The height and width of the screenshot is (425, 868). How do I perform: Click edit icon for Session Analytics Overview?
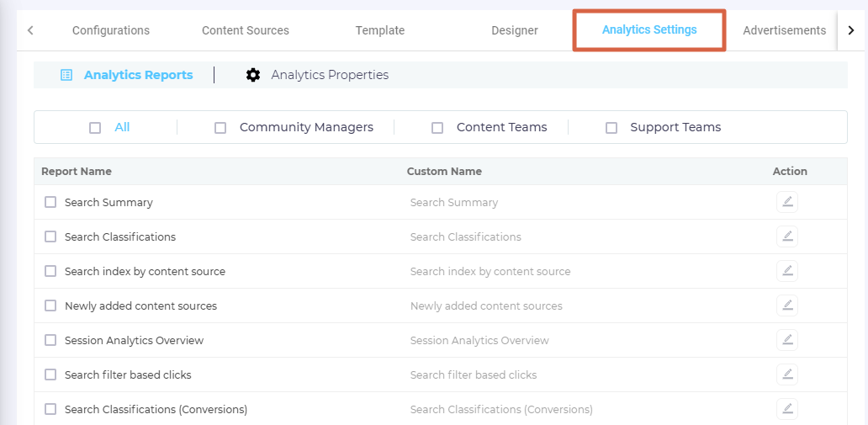[787, 340]
